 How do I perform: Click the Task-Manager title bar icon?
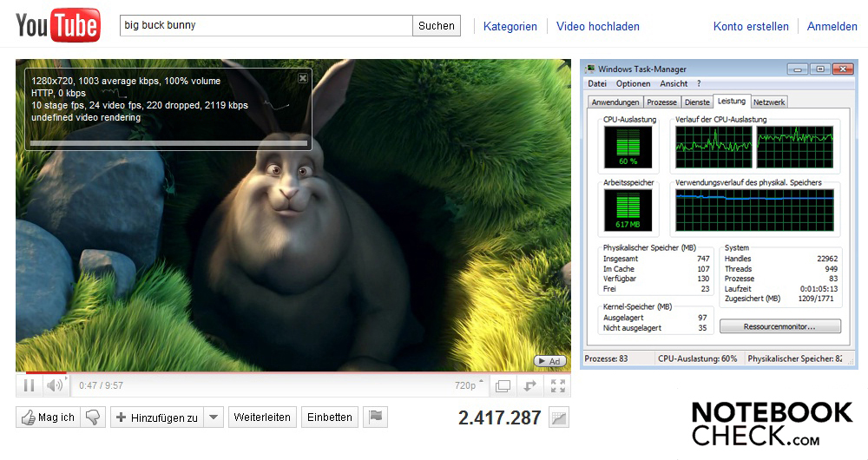pyautogui.click(x=590, y=69)
